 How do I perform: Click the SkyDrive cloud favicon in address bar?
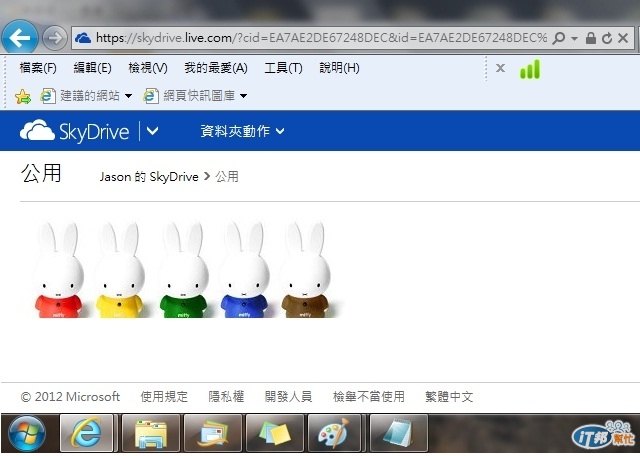(83, 38)
